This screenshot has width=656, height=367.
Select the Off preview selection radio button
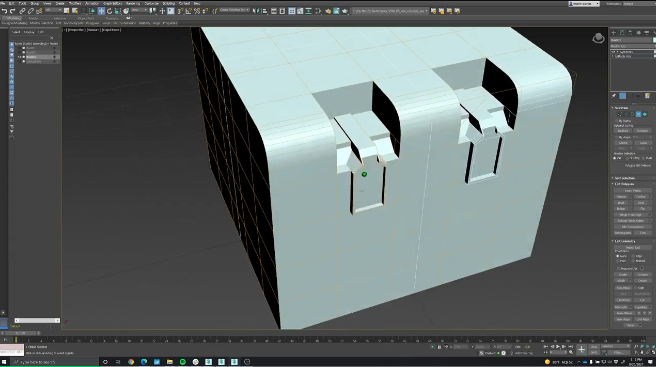coord(615,158)
